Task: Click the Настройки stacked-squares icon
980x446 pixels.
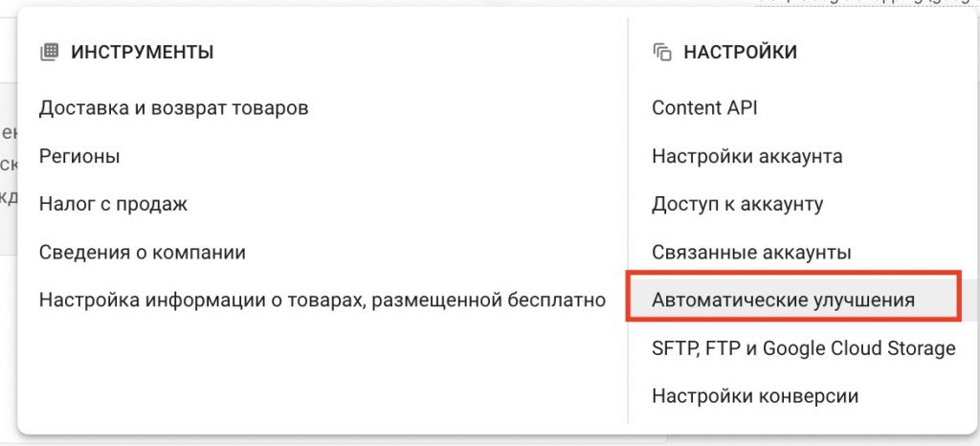Action: [x=662, y=52]
